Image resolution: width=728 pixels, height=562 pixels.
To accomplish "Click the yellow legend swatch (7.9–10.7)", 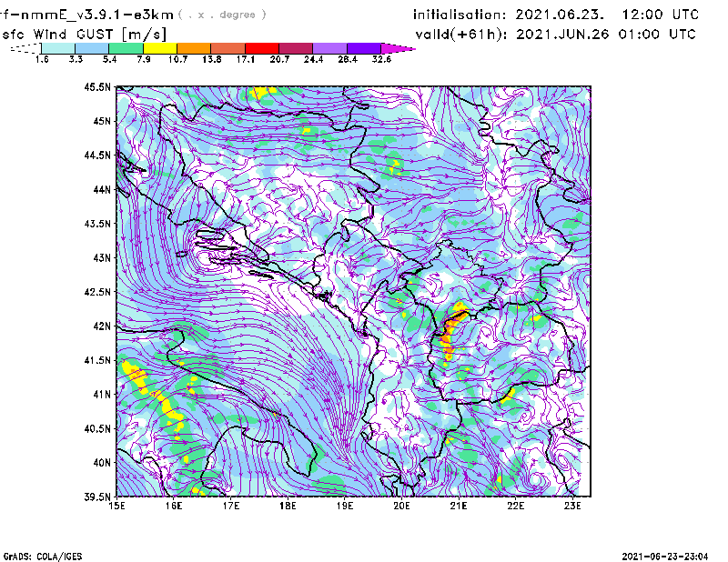I will pos(160,48).
